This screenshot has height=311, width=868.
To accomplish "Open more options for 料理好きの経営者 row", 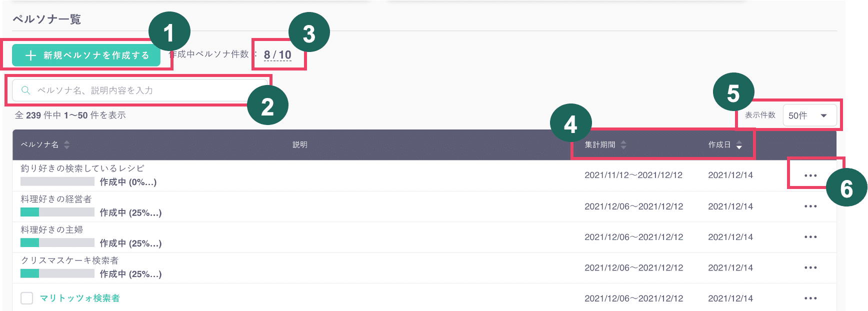I will [810, 206].
